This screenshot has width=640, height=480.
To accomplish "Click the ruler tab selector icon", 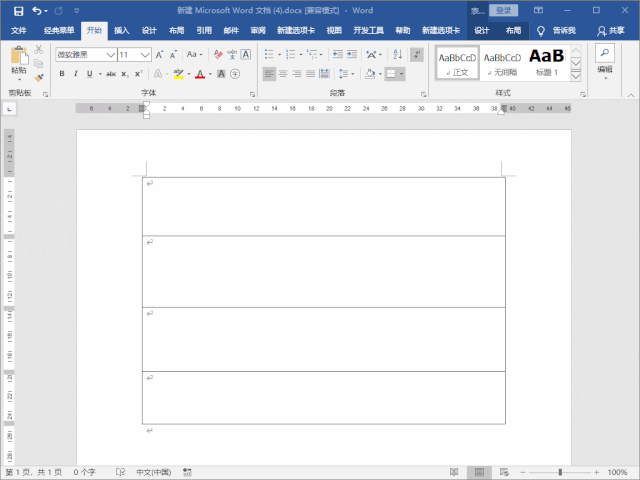I will pyautogui.click(x=9, y=109).
